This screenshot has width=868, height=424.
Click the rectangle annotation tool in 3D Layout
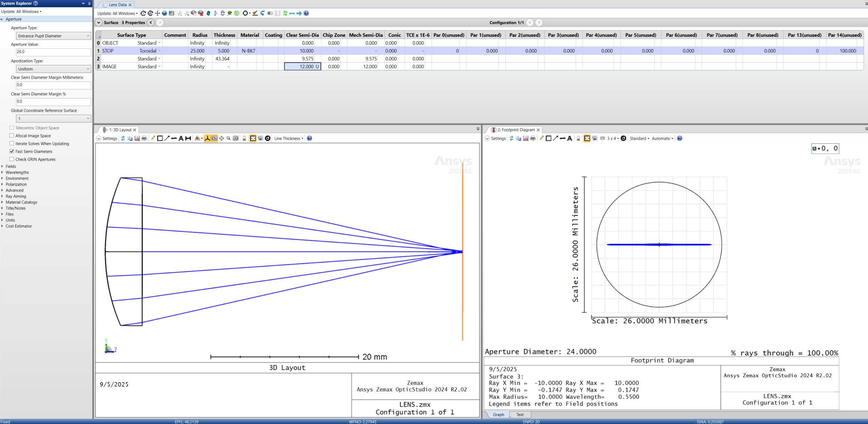coord(159,138)
